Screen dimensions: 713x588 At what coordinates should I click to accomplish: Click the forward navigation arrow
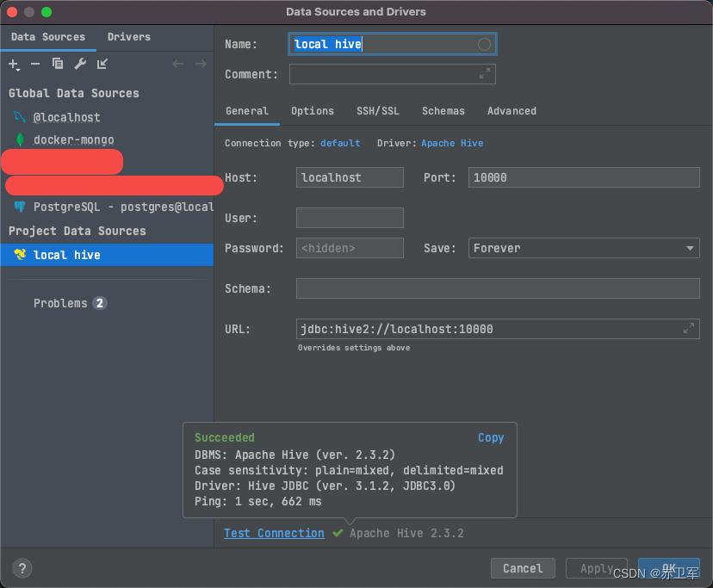(200, 62)
